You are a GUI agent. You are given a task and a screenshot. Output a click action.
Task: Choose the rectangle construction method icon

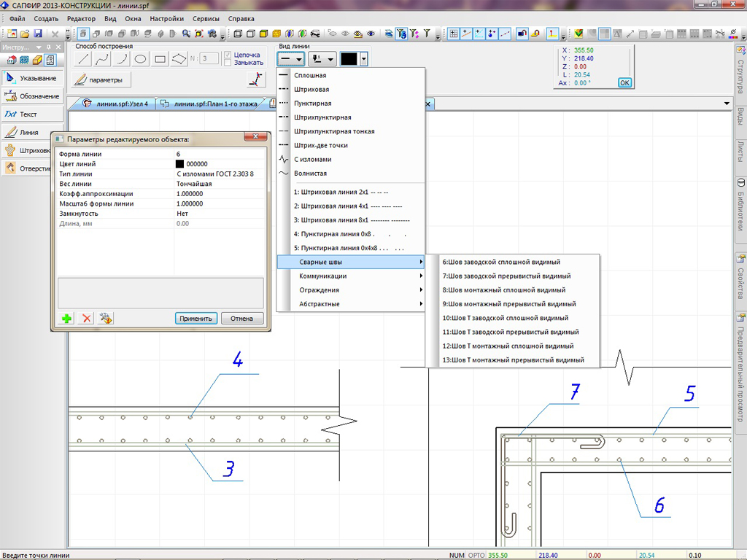coord(160,59)
